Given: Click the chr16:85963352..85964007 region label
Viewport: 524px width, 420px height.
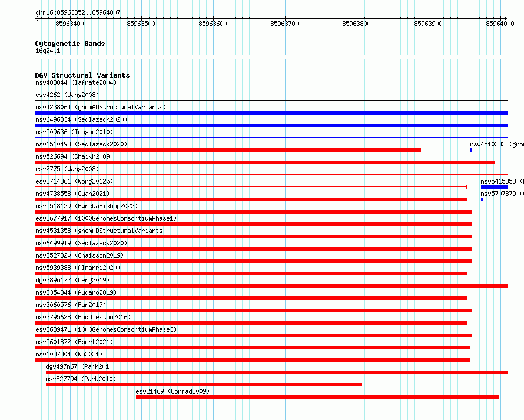Looking at the screenshot, I should (78, 13).
